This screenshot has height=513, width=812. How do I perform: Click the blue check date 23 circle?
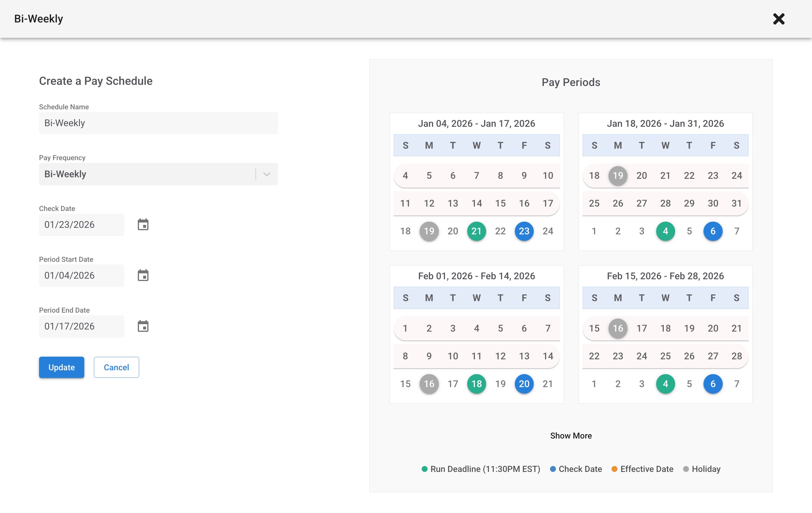pyautogui.click(x=524, y=231)
